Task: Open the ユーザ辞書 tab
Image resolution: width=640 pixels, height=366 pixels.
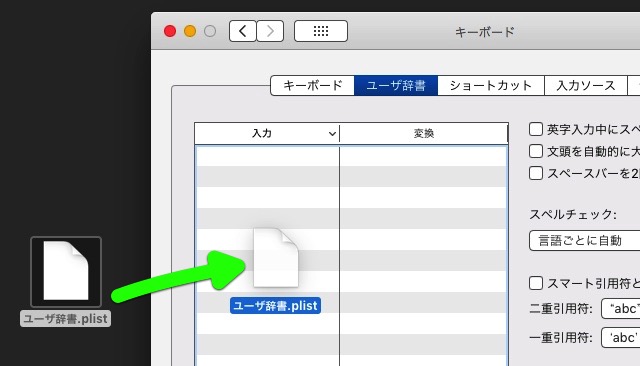Action: click(x=396, y=86)
